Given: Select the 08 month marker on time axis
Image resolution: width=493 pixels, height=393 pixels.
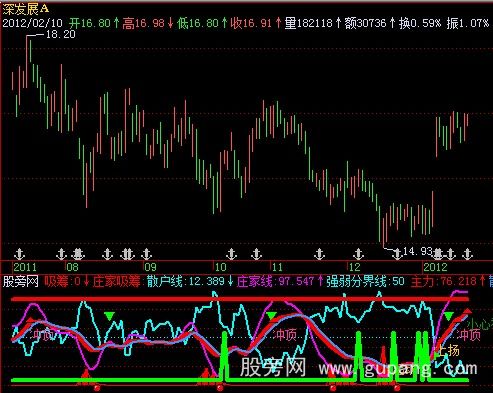Looking at the screenshot, I should click(72, 267).
